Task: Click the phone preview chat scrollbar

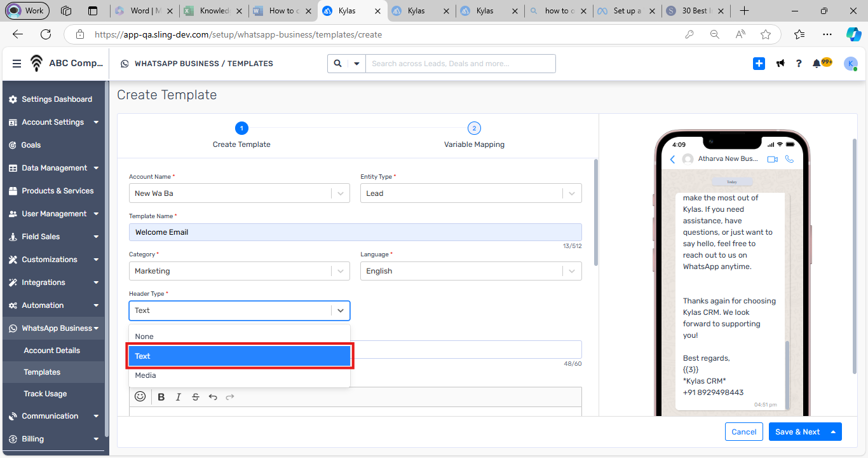Action: click(x=787, y=375)
